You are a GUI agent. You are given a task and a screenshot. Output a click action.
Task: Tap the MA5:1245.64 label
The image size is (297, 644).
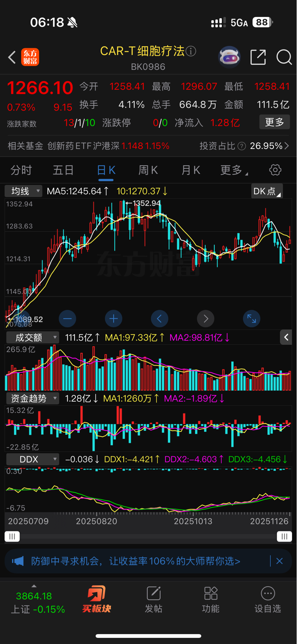click(77, 191)
